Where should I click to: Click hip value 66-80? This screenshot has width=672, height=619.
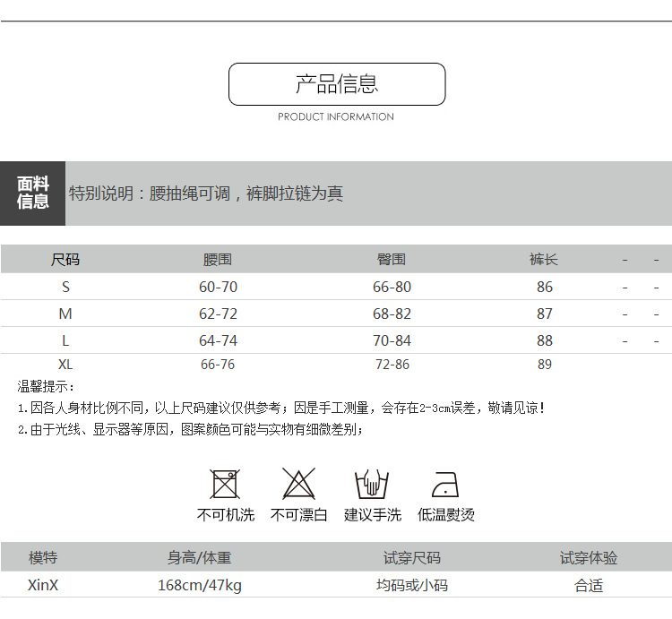tap(392, 287)
